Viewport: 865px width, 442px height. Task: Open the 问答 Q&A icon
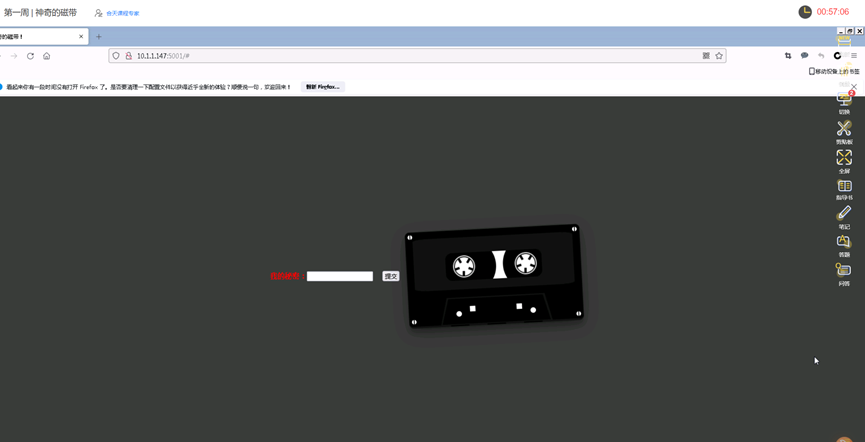843,270
